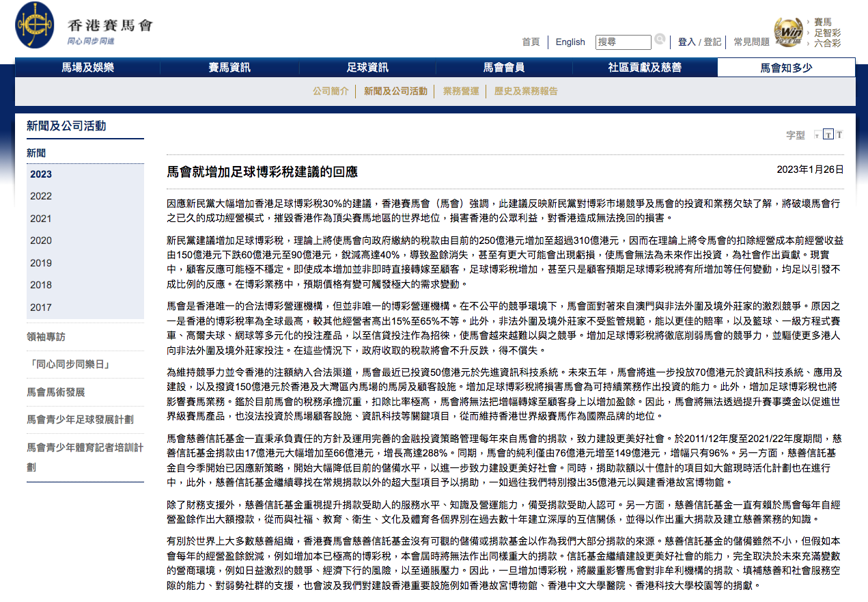Open the 公司簡介 submenu item
This screenshot has height=602, width=868.
click(x=331, y=91)
